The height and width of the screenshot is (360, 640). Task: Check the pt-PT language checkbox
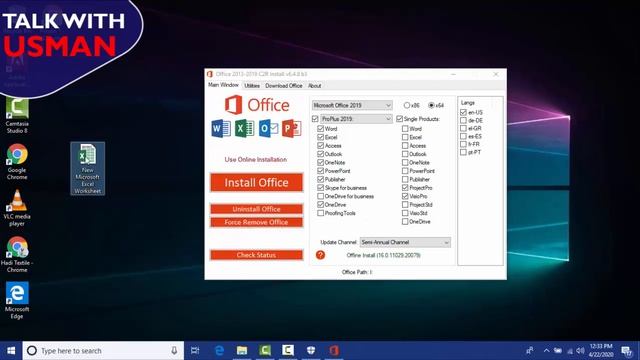point(463,152)
